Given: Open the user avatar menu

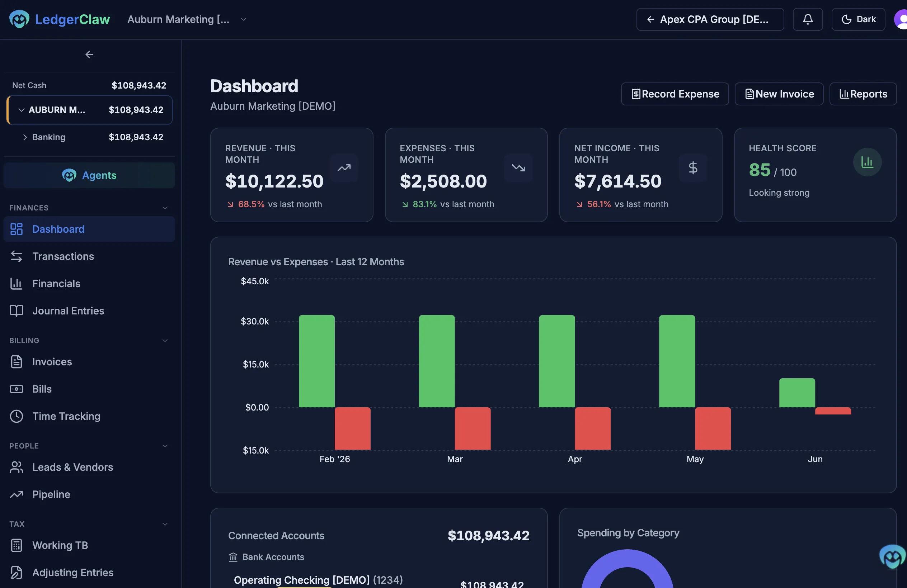Looking at the screenshot, I should 901,19.
